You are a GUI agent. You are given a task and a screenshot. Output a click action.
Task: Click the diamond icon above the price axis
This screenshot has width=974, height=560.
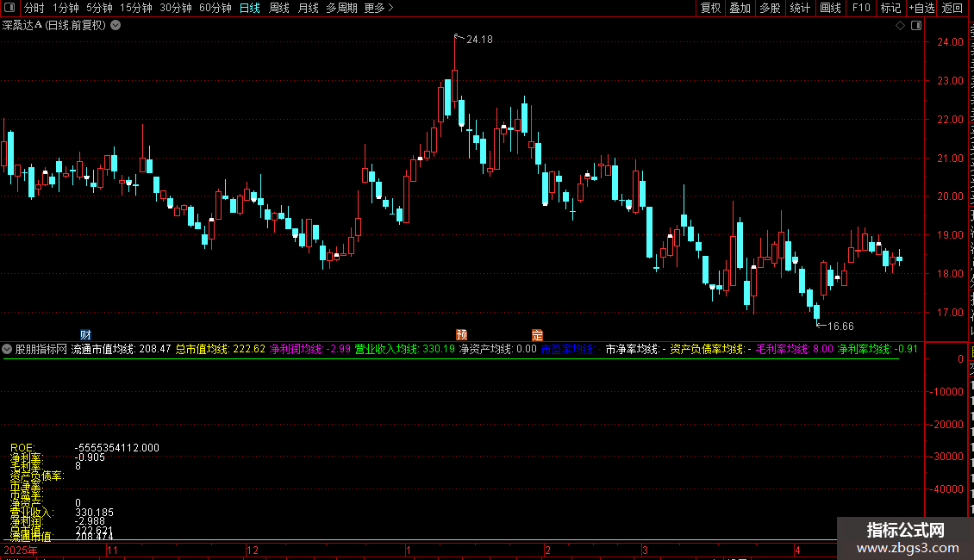click(900, 26)
